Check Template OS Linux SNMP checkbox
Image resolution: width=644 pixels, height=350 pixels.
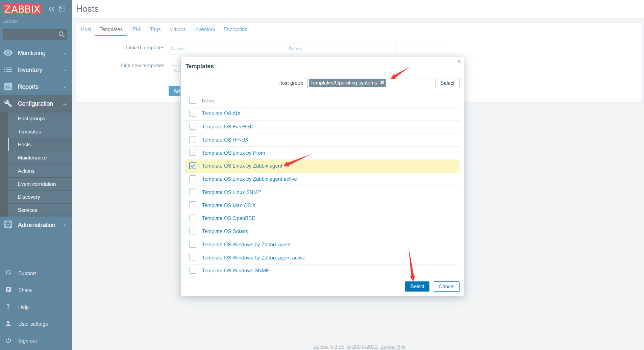click(x=193, y=192)
